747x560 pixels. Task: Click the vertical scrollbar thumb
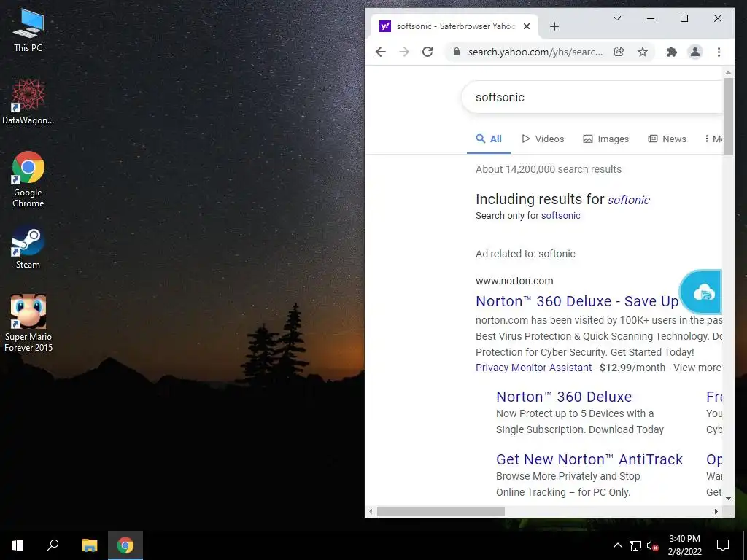coord(728,116)
